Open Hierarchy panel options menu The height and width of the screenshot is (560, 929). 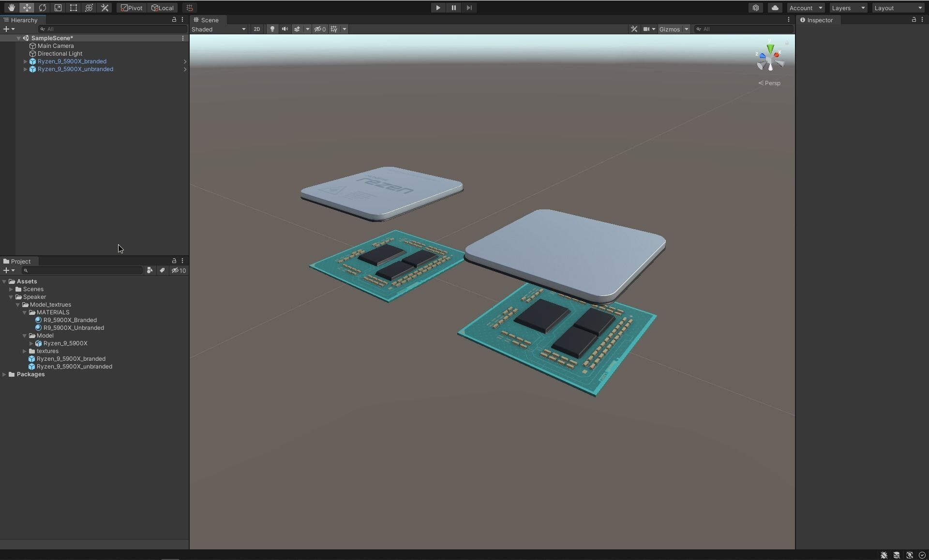click(182, 19)
